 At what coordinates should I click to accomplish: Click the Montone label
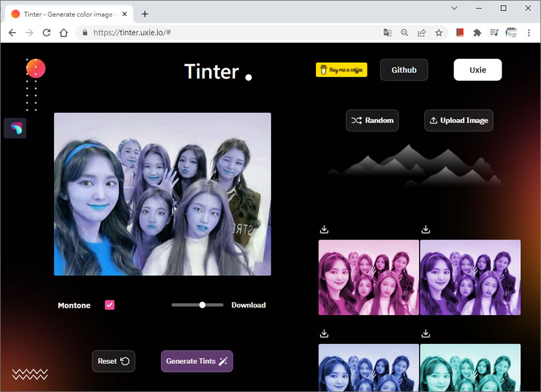pos(74,305)
